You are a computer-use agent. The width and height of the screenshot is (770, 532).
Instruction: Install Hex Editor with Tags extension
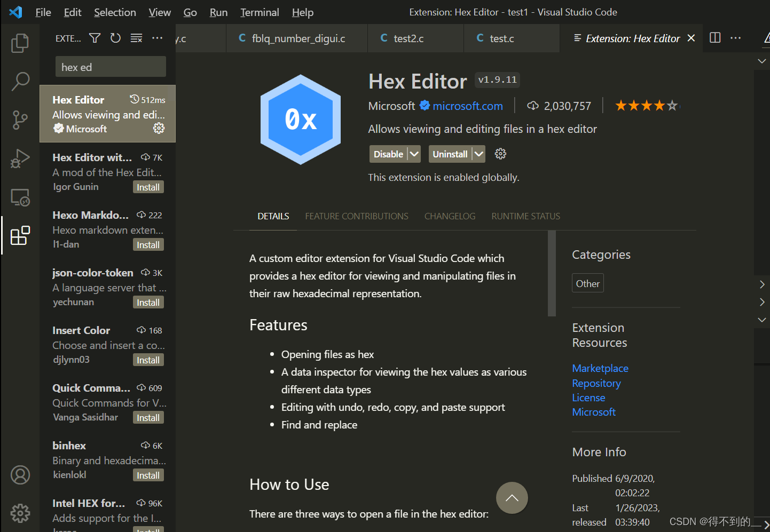[x=148, y=187]
